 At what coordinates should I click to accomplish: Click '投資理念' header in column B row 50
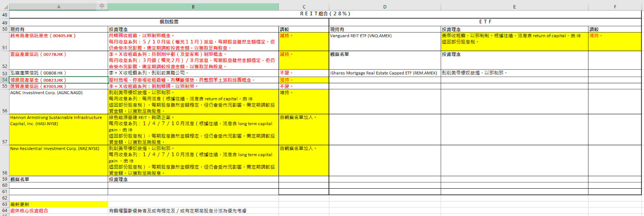(193, 29)
